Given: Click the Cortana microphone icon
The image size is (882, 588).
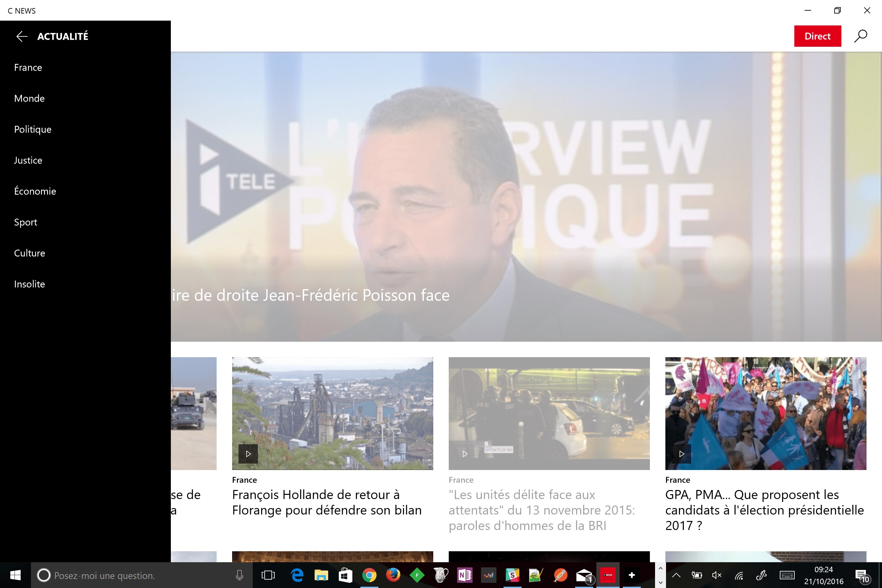Looking at the screenshot, I should tap(239, 575).
